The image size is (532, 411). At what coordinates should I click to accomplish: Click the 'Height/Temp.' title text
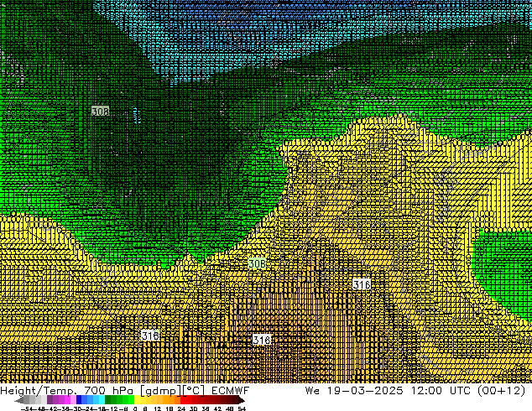(x=39, y=390)
